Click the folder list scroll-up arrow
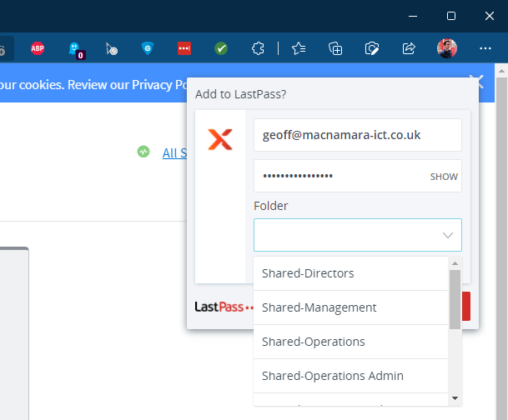This screenshot has width=508, height=420. [x=455, y=263]
